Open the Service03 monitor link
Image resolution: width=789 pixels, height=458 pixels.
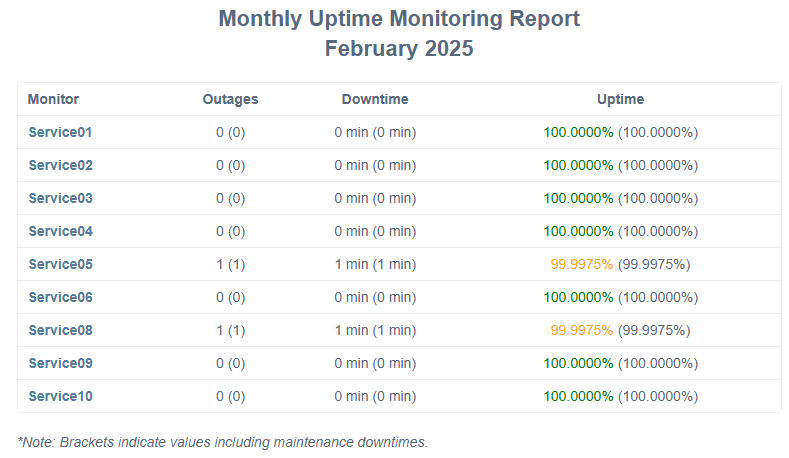pyautogui.click(x=60, y=198)
